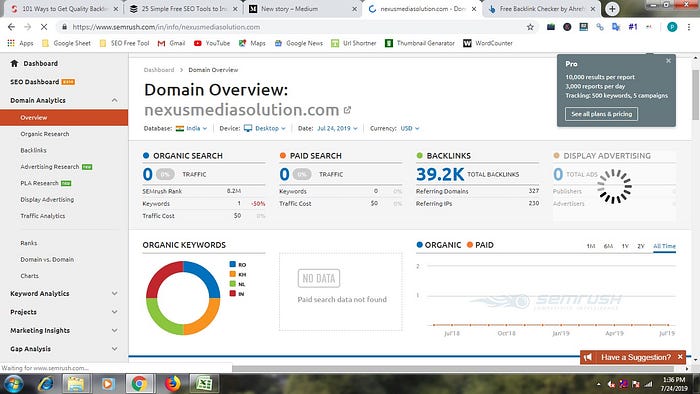Click the megaphone icon on suggestion banner
Image resolution: width=700 pixels, height=394 pixels.
point(588,357)
